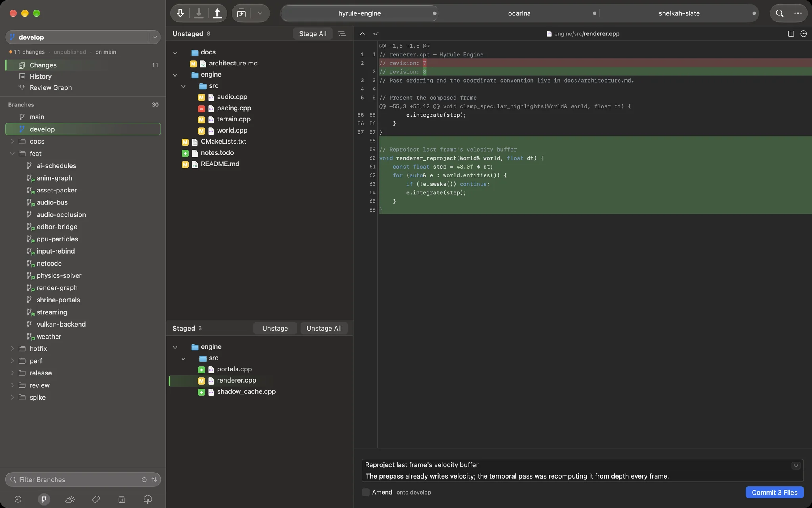Toggle side-by-side diff view icon
The width and height of the screenshot is (812, 508).
791,34
